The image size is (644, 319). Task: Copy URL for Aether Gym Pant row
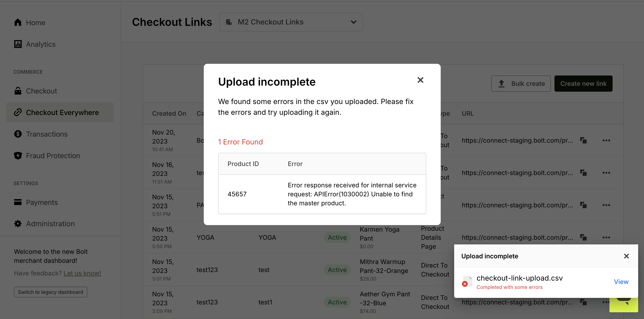583,302
